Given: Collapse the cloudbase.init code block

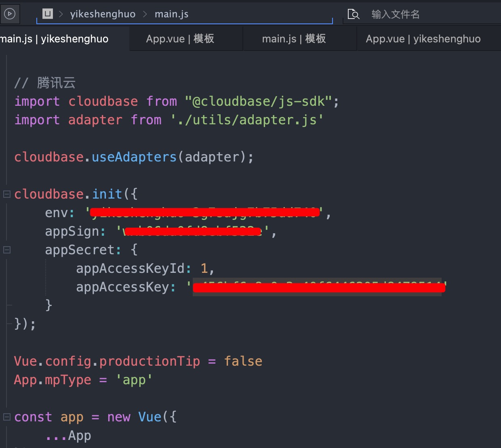Looking at the screenshot, I should [x=6, y=194].
